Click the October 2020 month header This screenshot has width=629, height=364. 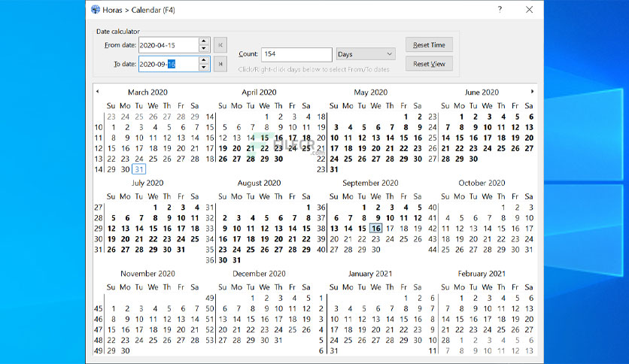[482, 183]
